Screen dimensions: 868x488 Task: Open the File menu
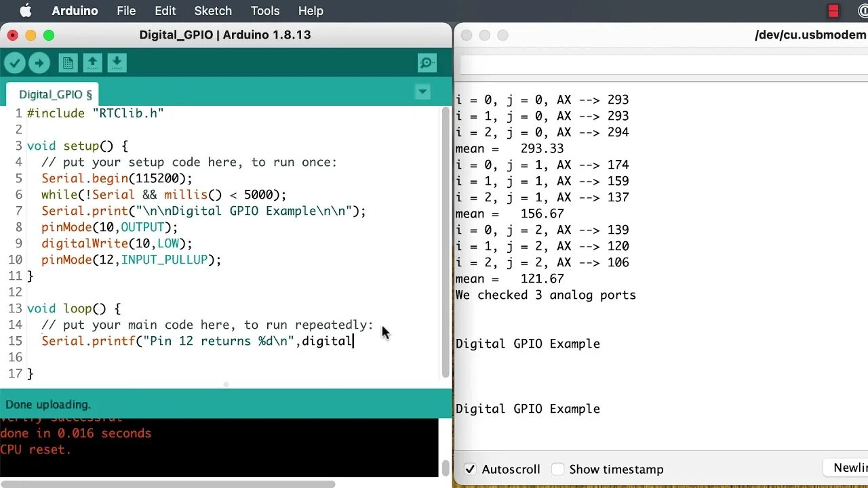(x=126, y=11)
